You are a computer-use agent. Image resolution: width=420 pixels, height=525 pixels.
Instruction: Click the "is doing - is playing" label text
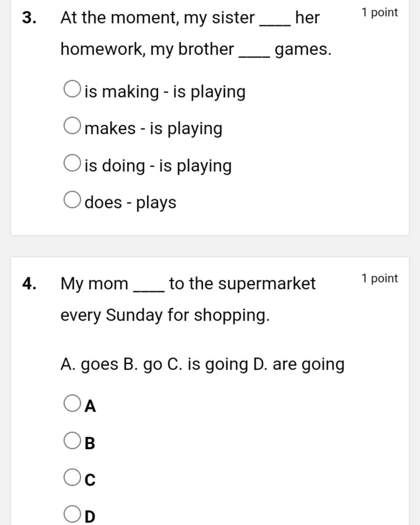[158, 166]
